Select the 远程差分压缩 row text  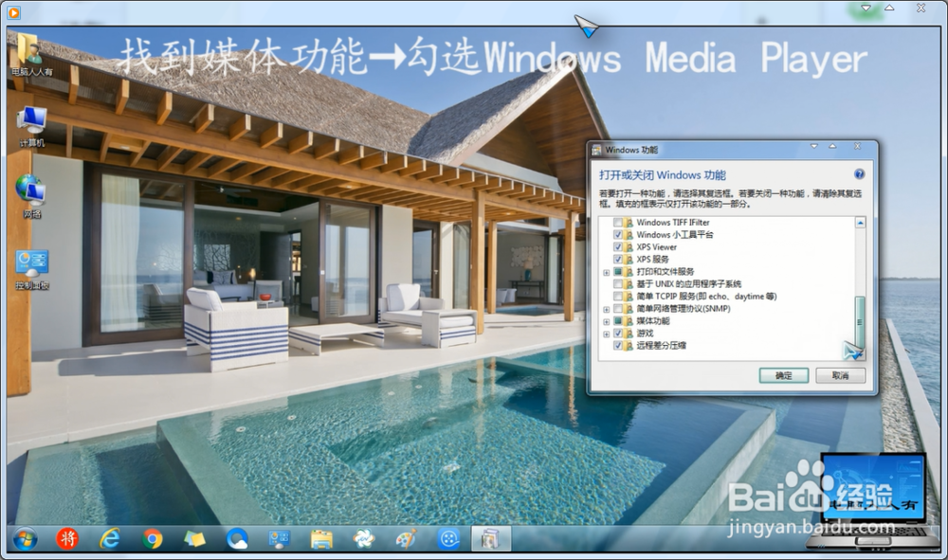[x=661, y=346]
